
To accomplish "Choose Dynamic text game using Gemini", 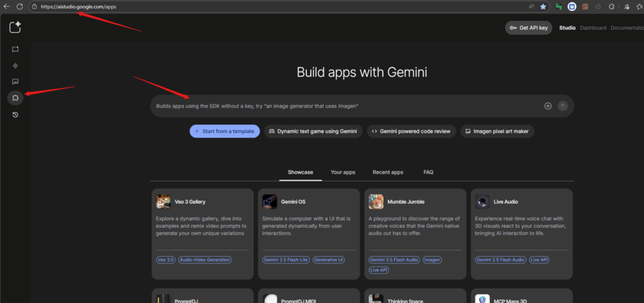I will [313, 131].
